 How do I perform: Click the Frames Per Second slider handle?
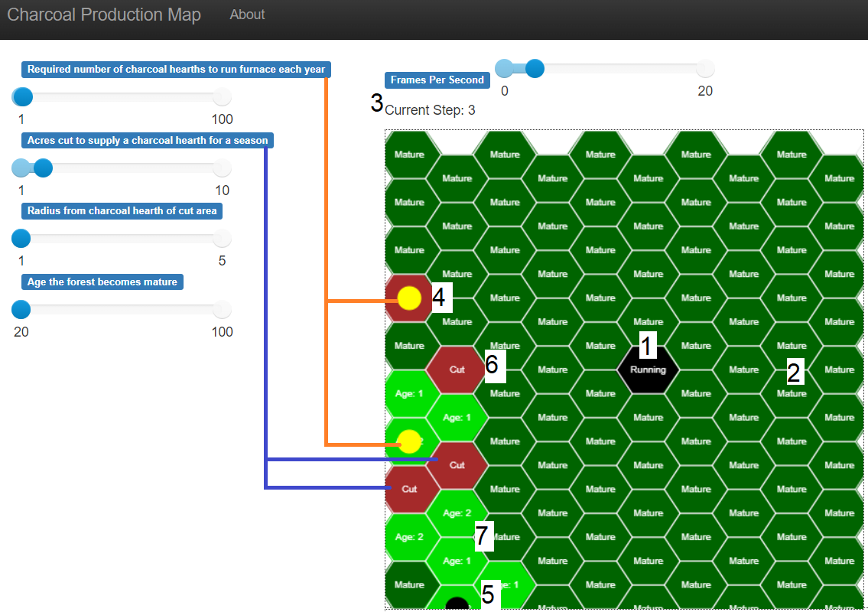pos(535,69)
